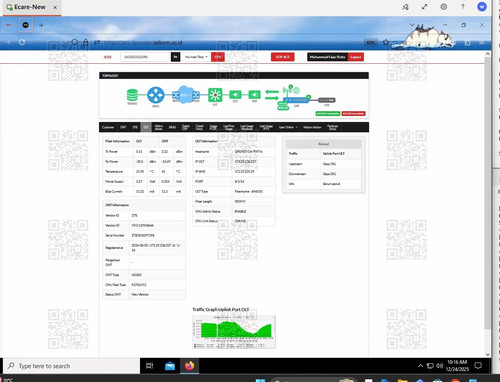Click the ONLINE value for ONU Link Status
The image size is (500, 382).
tap(240, 221)
